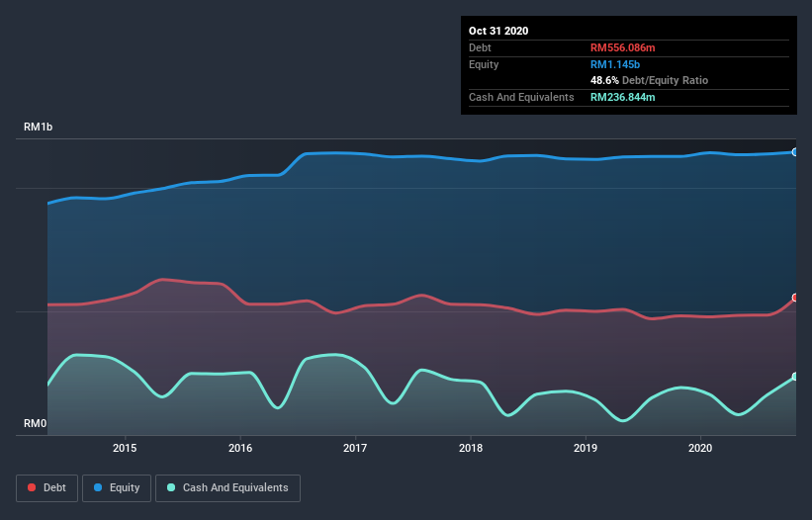
Task: Click the RM556.086m debt value
Action: click(x=622, y=47)
